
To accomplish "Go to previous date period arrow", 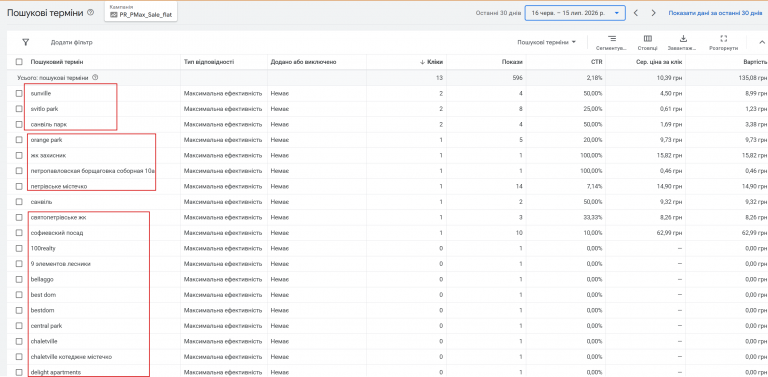I will (636, 13).
